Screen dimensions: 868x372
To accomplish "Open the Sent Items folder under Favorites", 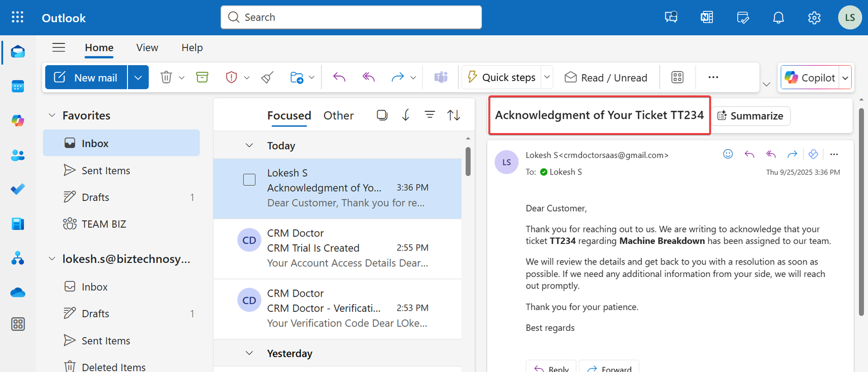I will point(106,171).
